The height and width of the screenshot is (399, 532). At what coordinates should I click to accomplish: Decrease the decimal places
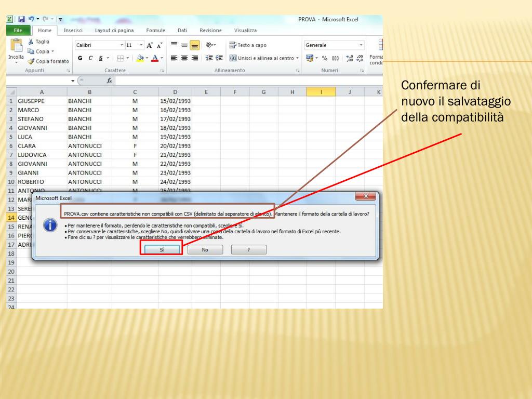click(x=360, y=58)
